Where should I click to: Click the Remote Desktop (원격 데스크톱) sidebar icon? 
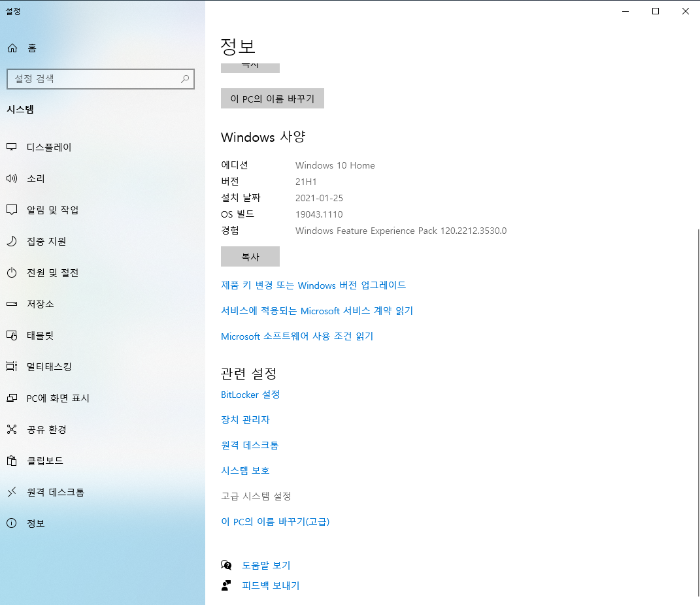click(x=12, y=492)
